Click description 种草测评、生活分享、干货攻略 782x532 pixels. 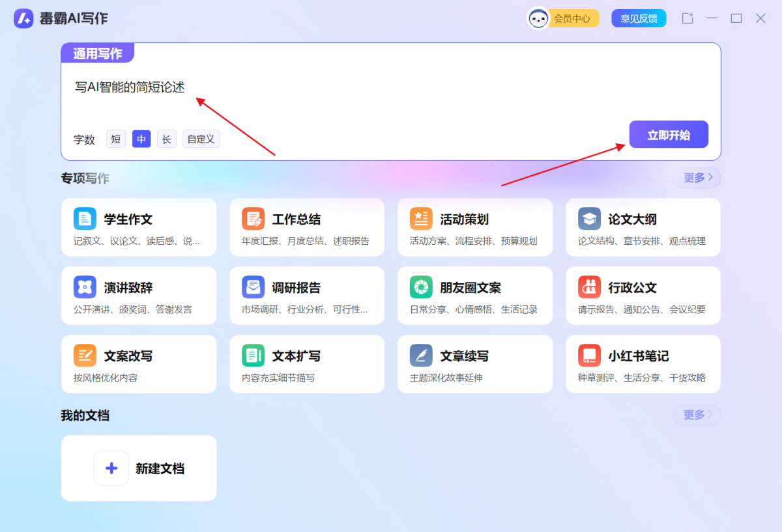click(642, 378)
